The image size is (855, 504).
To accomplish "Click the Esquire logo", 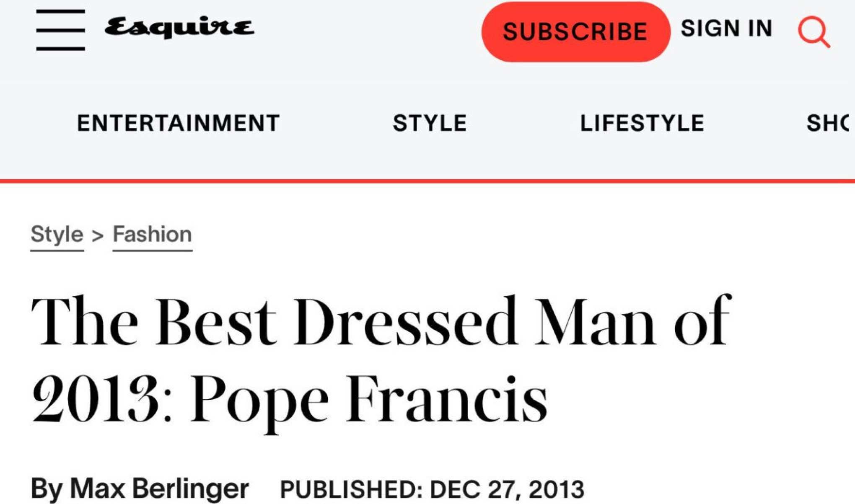I will pyautogui.click(x=179, y=28).
